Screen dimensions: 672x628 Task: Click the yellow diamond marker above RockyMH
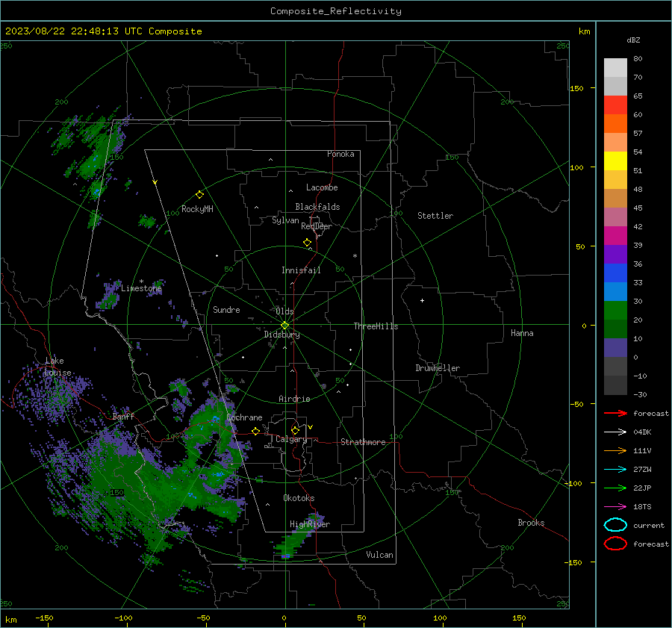coord(199,195)
